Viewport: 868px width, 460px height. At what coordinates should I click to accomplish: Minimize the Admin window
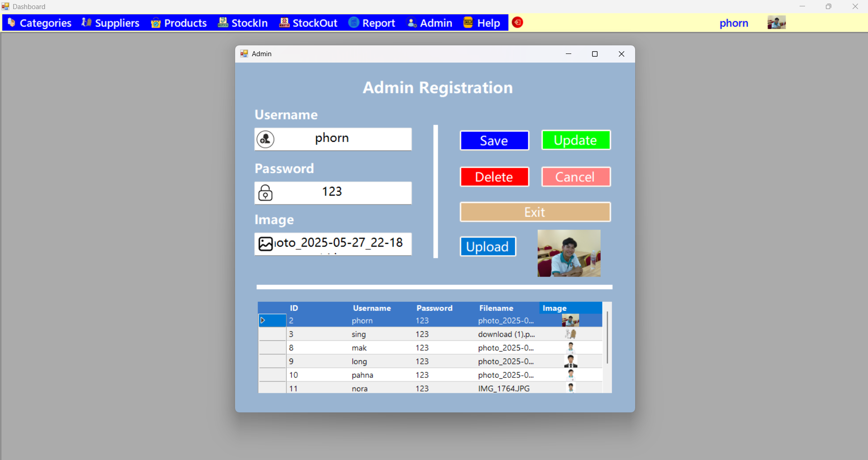click(x=569, y=54)
